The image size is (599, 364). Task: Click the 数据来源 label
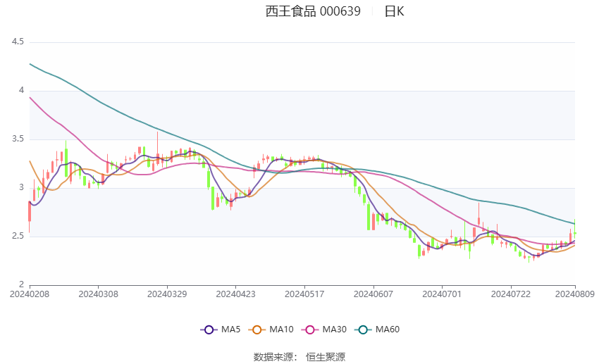point(273,357)
